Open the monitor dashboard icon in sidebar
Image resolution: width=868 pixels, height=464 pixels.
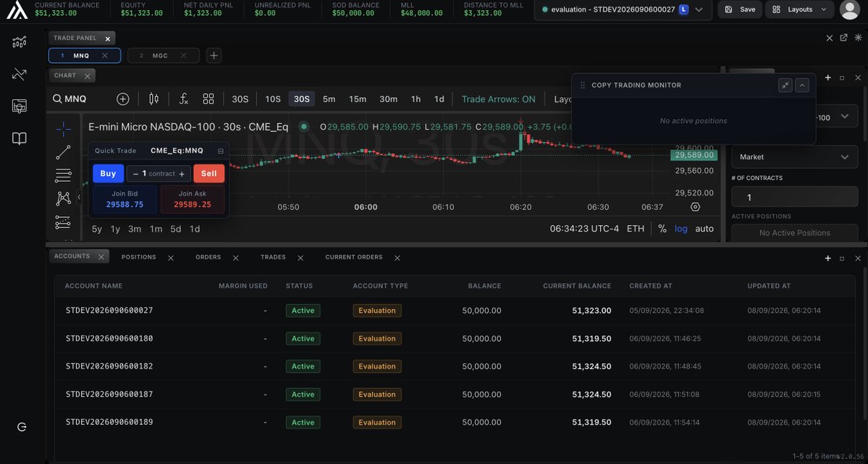click(20, 106)
